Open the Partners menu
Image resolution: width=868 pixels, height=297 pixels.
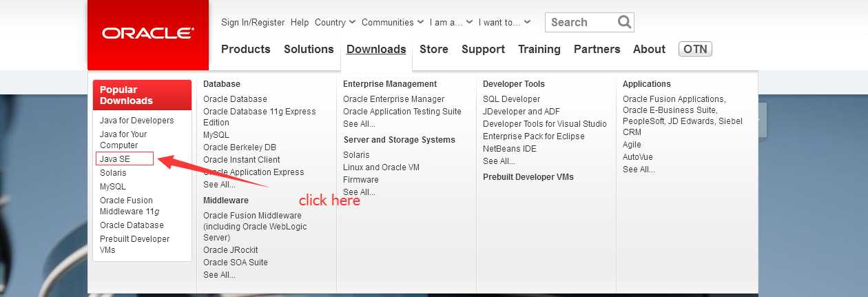pyautogui.click(x=597, y=49)
